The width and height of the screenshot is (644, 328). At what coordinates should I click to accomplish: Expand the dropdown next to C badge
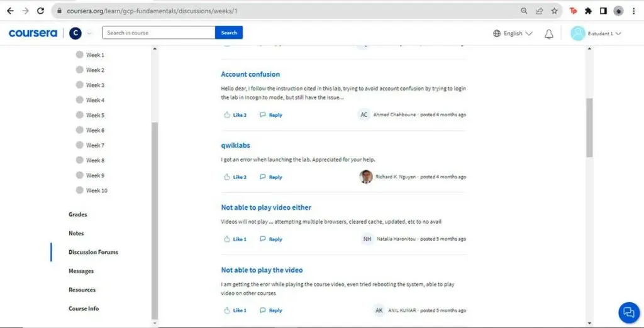(89, 33)
